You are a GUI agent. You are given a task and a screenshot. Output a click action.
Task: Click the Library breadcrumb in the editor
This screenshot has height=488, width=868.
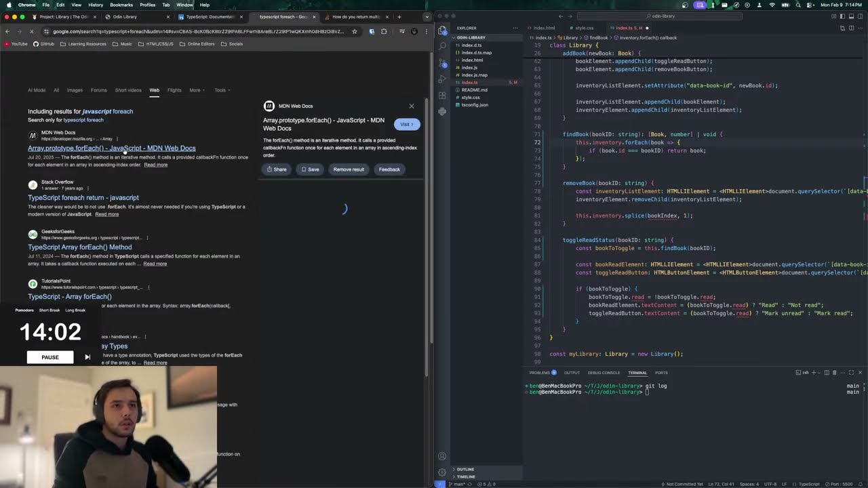(x=570, y=38)
